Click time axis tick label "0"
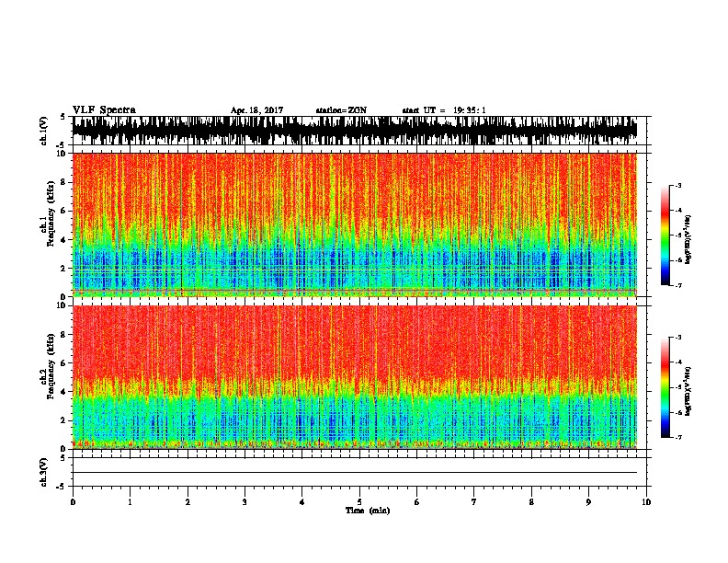 73,501
